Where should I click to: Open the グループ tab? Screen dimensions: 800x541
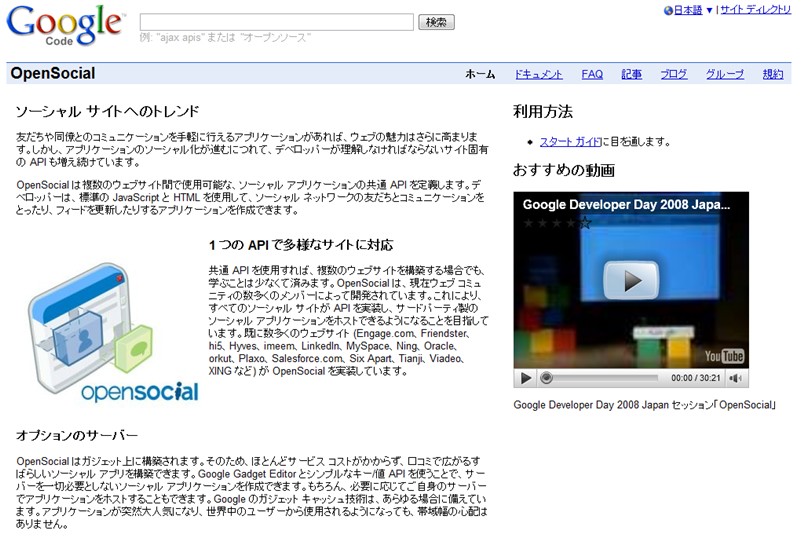pos(724,75)
